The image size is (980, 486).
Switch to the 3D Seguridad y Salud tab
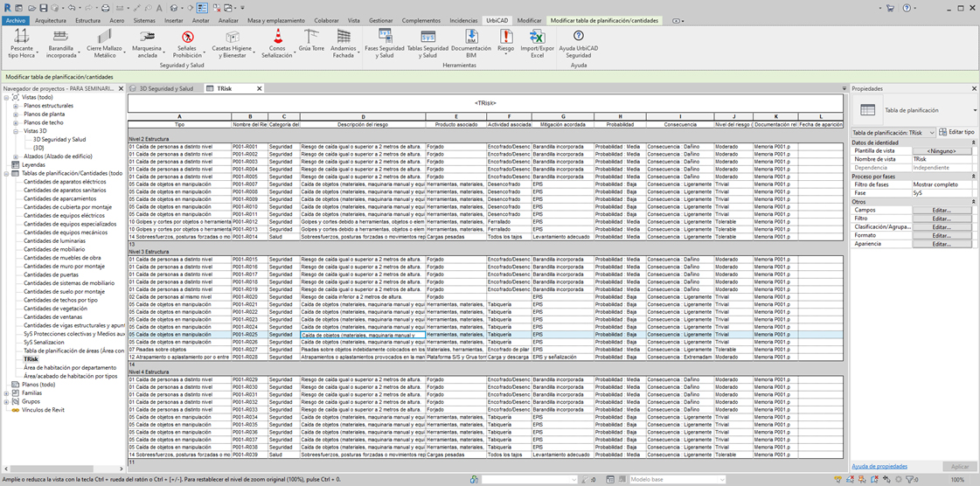pyautogui.click(x=165, y=88)
